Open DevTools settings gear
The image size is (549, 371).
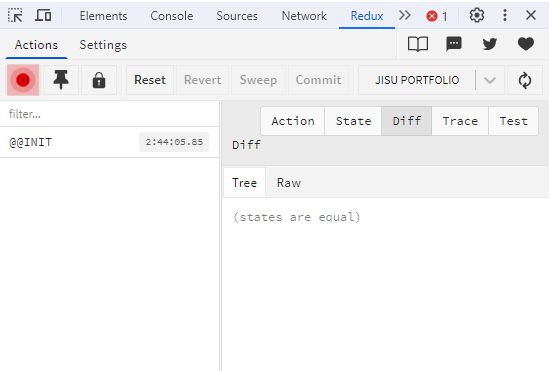[x=477, y=15]
